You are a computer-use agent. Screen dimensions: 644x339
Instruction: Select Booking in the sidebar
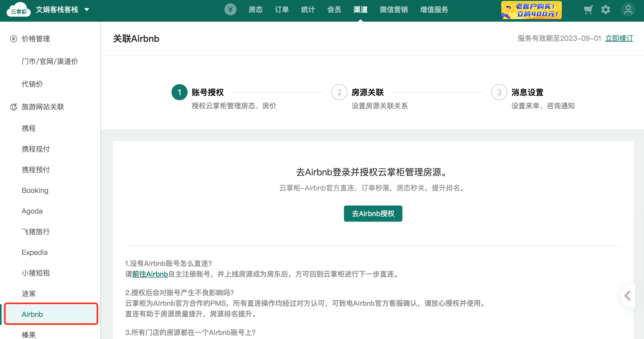35,190
